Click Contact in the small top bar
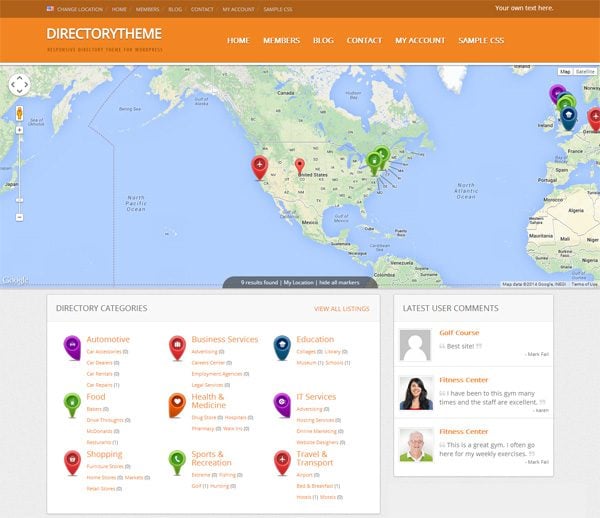The height and width of the screenshot is (518, 600). tap(202, 9)
